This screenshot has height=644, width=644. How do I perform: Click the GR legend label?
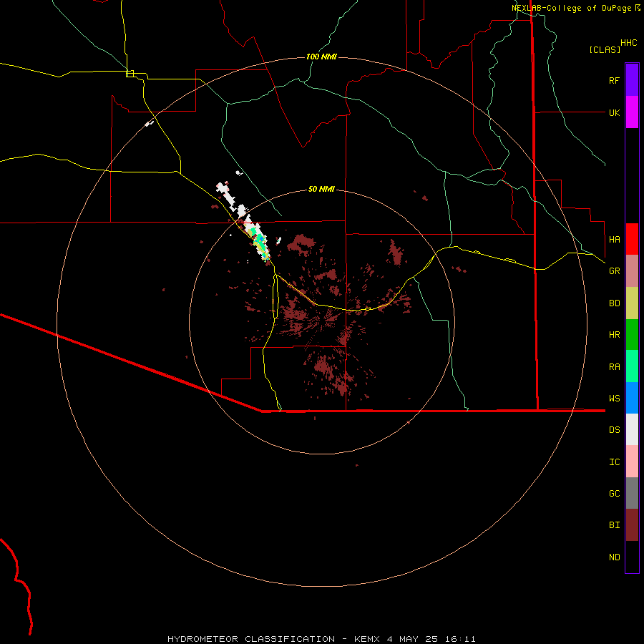coord(614,271)
